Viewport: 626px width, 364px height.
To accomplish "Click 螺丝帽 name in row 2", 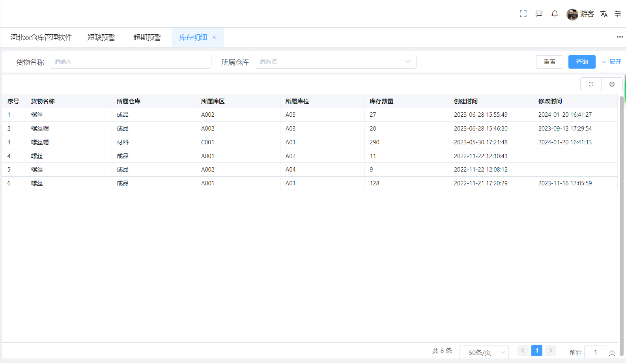I will pos(40,129).
